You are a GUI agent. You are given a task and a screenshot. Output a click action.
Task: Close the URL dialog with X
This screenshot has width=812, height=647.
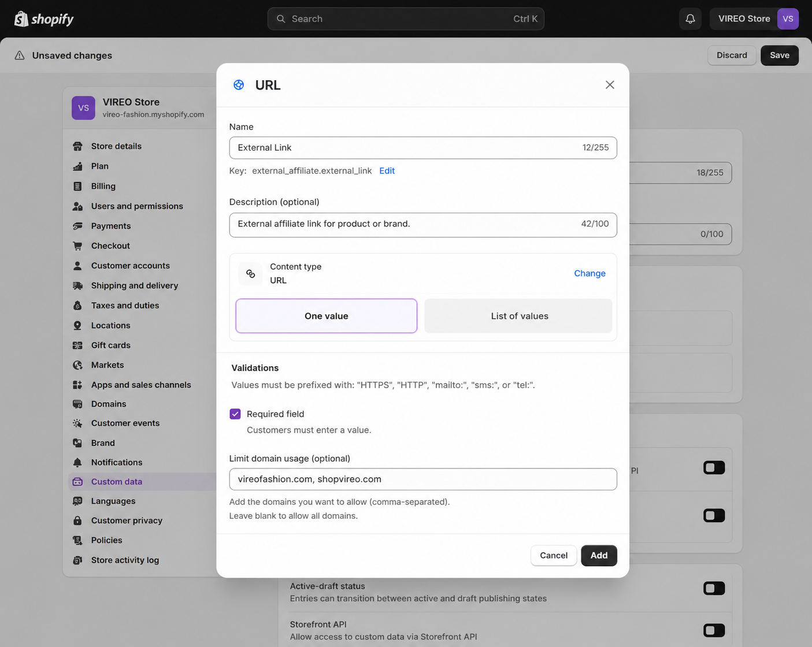pos(610,85)
